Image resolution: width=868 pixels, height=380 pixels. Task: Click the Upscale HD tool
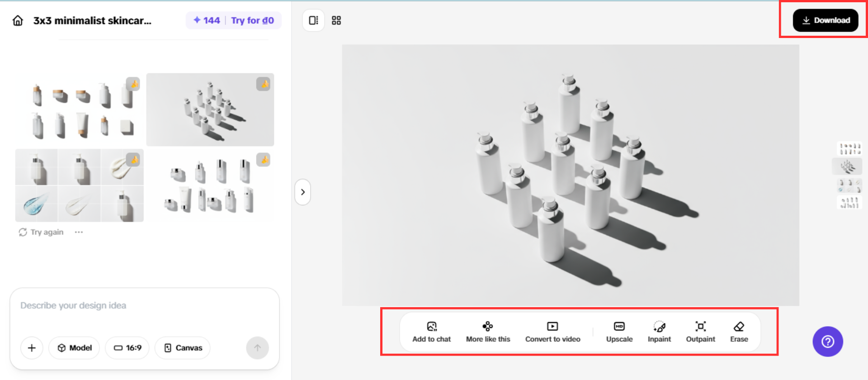tap(619, 332)
